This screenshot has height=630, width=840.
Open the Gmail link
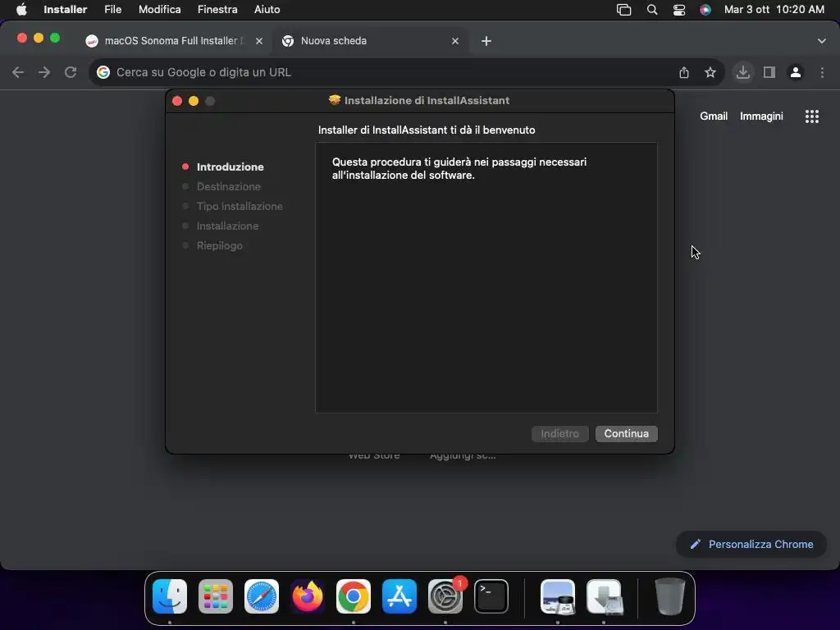coord(714,116)
